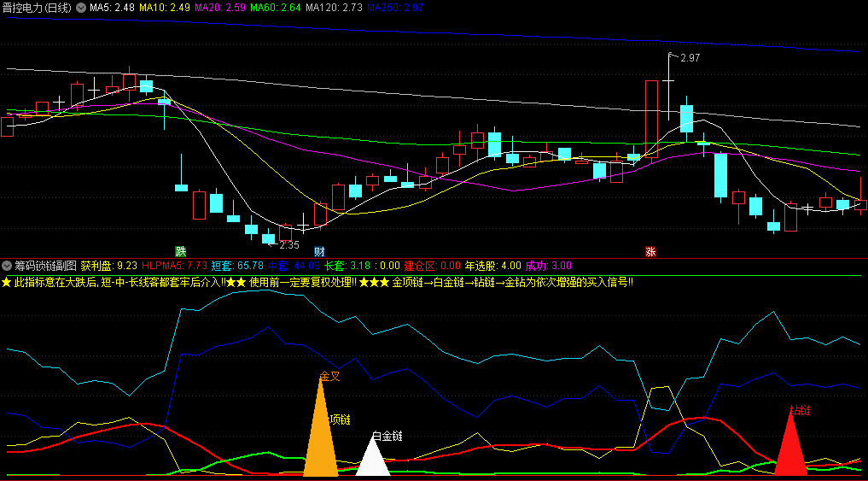Viewport: 868px width, 481px height.
Task: Click the MA20: 2.59 label
Action: [x=220, y=8]
